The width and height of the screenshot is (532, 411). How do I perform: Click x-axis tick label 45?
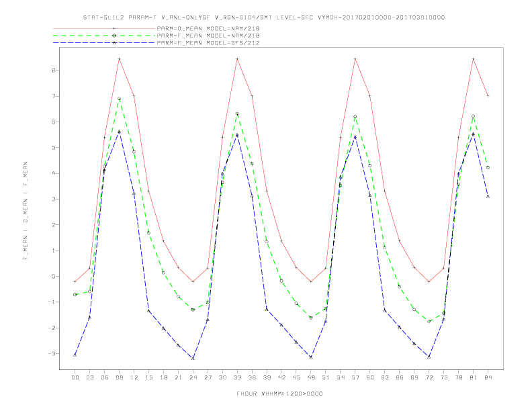296,377
